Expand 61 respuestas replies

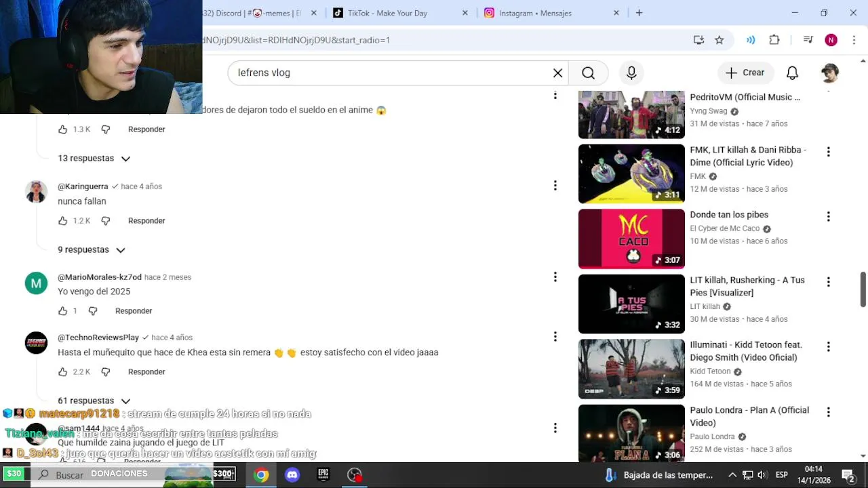94,401
